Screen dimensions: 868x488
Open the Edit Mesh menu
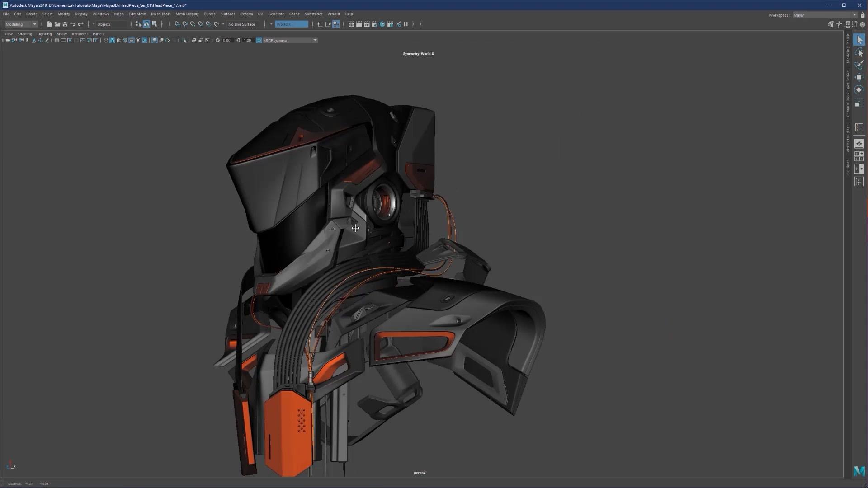(137, 14)
